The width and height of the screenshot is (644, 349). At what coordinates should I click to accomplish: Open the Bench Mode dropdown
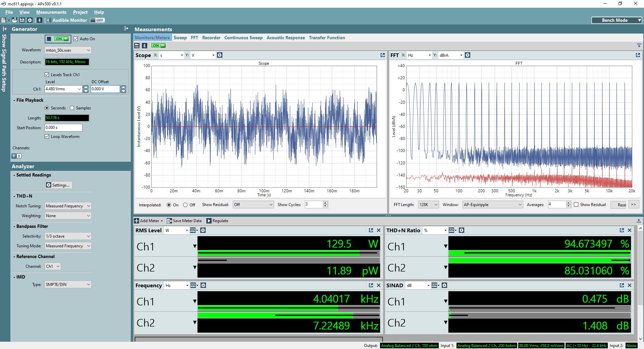click(616, 20)
